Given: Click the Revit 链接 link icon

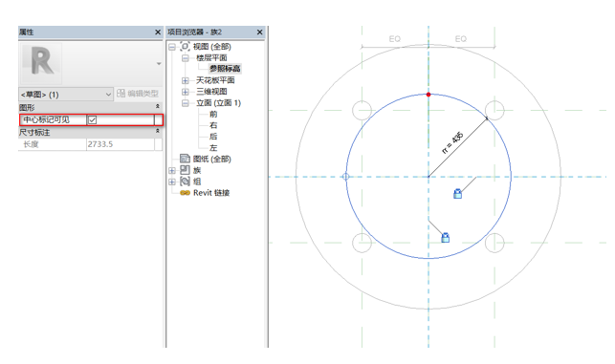Looking at the screenshot, I should click(x=185, y=193).
